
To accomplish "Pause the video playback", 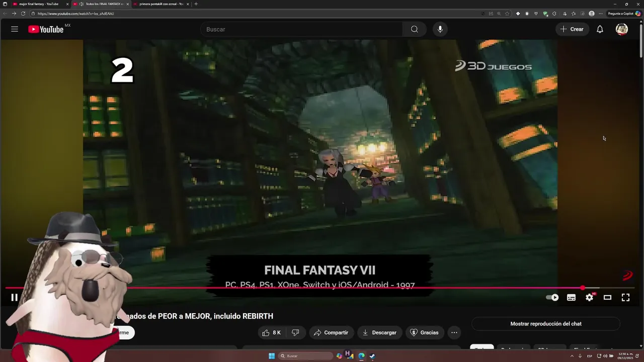I will [14, 298].
